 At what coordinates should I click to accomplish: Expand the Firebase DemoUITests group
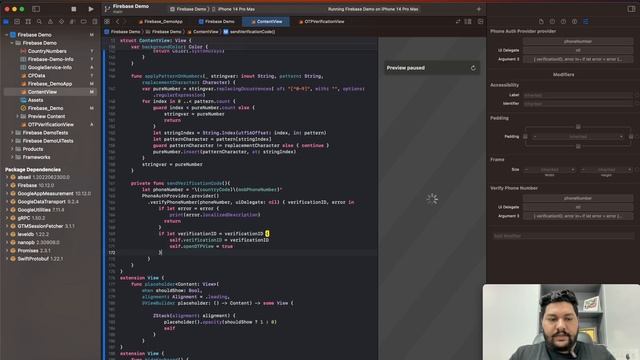12,141
